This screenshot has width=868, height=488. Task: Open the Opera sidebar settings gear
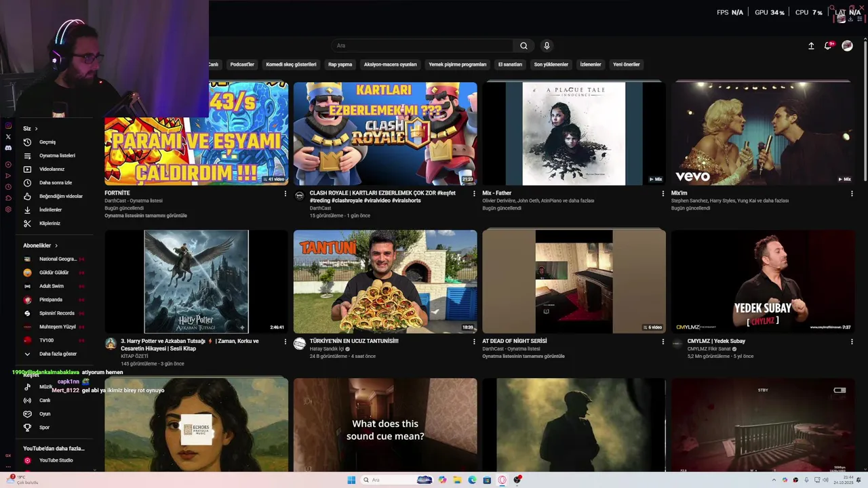(8, 209)
